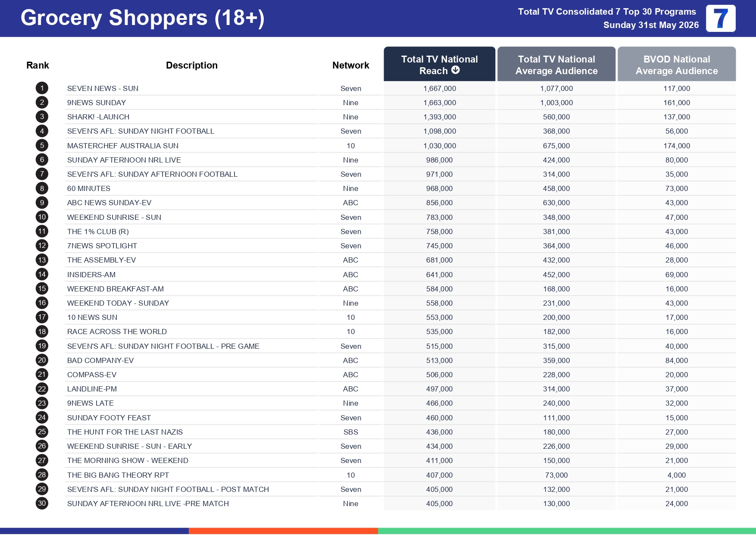Viewport: 756px width, 535px height.
Task: Click the SUNDAY AFTERNOON NRL LIVE description
Action: click(124, 160)
